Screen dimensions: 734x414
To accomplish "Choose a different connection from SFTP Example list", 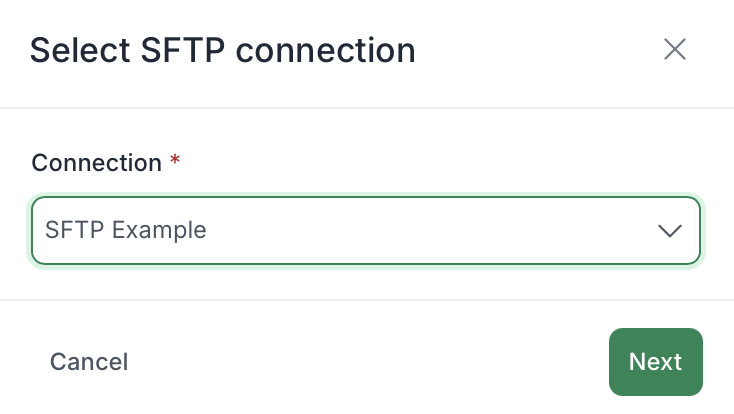I will 366,230.
